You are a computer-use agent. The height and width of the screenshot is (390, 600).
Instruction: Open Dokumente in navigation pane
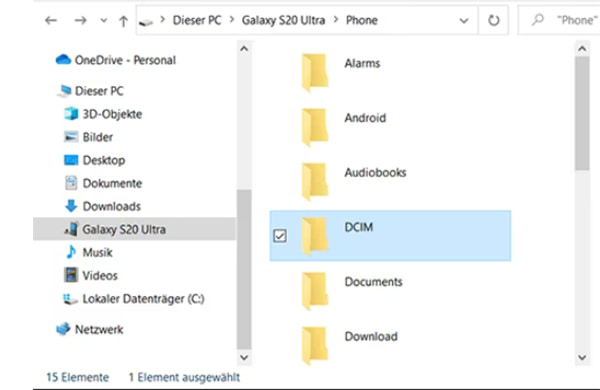(112, 183)
